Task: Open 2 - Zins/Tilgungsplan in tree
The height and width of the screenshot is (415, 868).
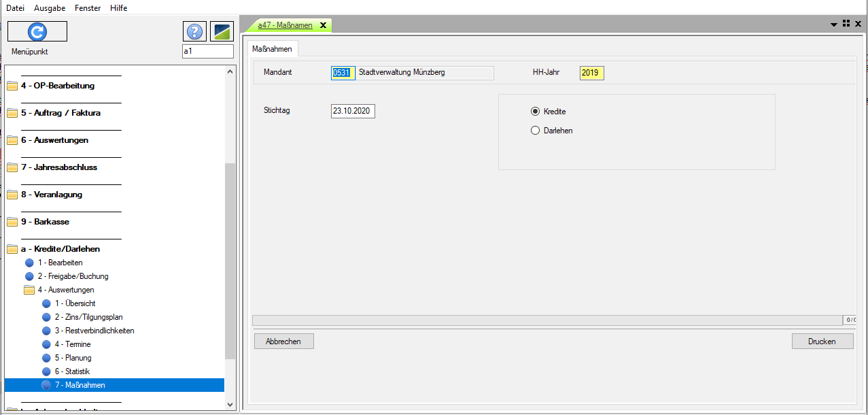Action: click(88, 317)
